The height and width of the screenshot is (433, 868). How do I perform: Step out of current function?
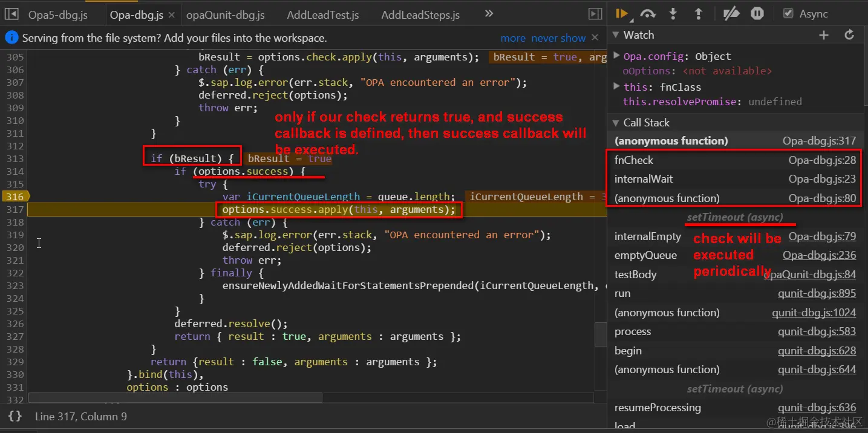click(698, 13)
